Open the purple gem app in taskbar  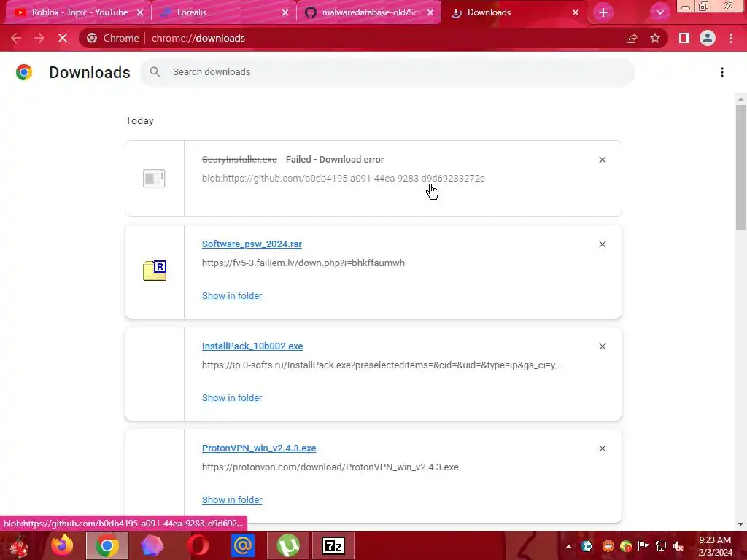152,545
